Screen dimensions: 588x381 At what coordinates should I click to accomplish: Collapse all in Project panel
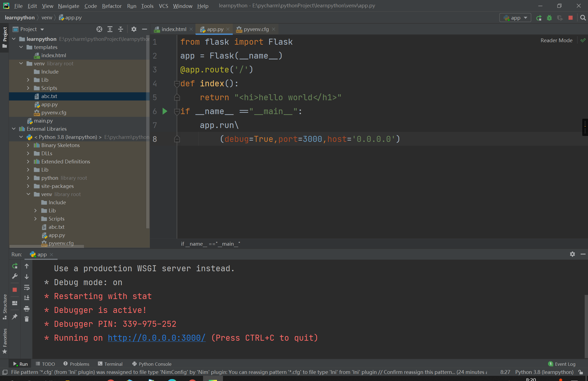click(121, 29)
